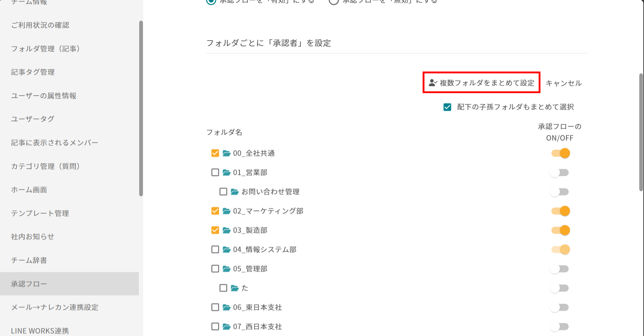
Task: Click the キャンセル link
Action: click(x=564, y=83)
